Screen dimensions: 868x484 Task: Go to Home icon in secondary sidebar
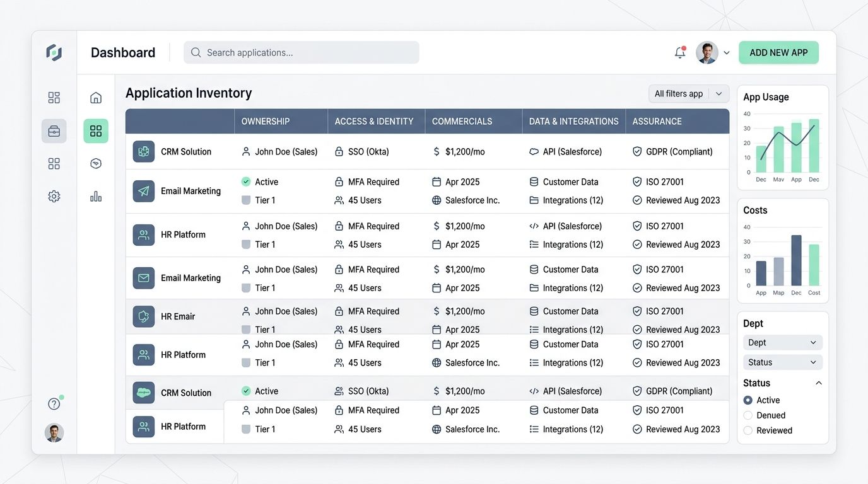(96, 98)
